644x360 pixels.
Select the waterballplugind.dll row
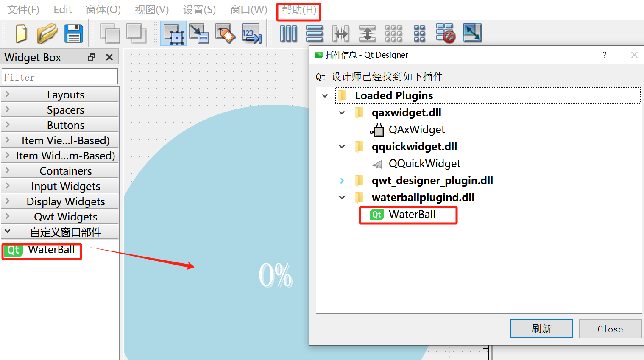423,198
